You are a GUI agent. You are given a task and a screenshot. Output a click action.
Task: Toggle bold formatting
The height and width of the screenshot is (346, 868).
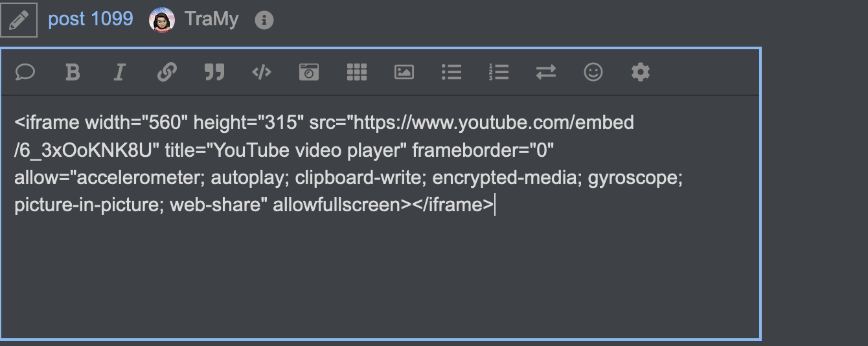pyautogui.click(x=73, y=72)
